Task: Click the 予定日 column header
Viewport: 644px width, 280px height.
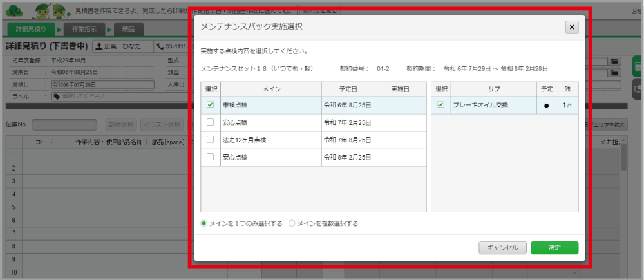Action: (x=348, y=89)
